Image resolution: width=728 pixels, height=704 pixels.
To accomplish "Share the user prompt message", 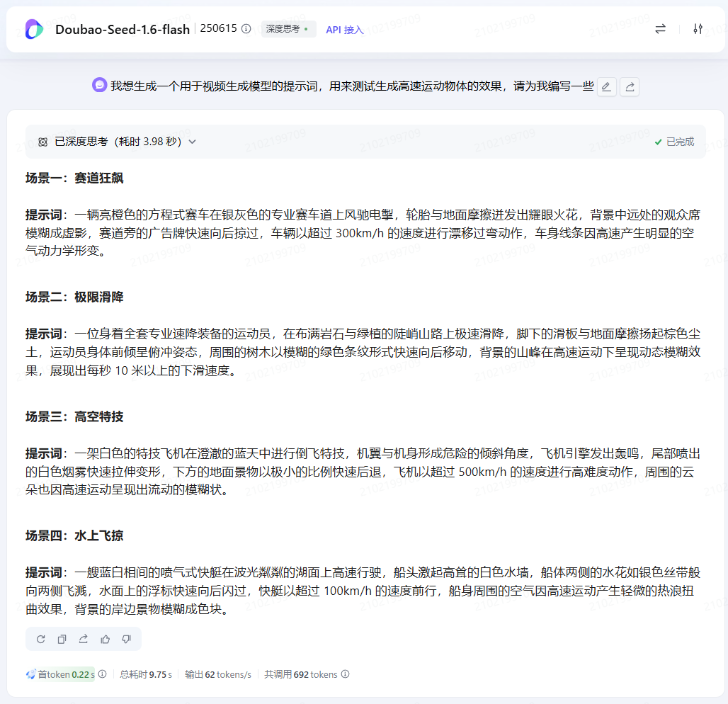I will pos(630,87).
